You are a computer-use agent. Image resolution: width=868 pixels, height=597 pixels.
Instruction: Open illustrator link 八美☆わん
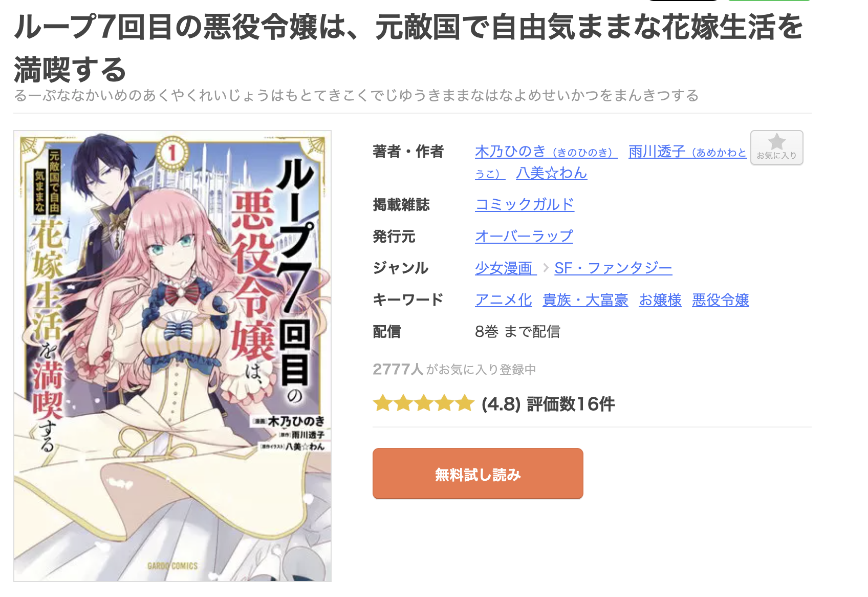551,173
